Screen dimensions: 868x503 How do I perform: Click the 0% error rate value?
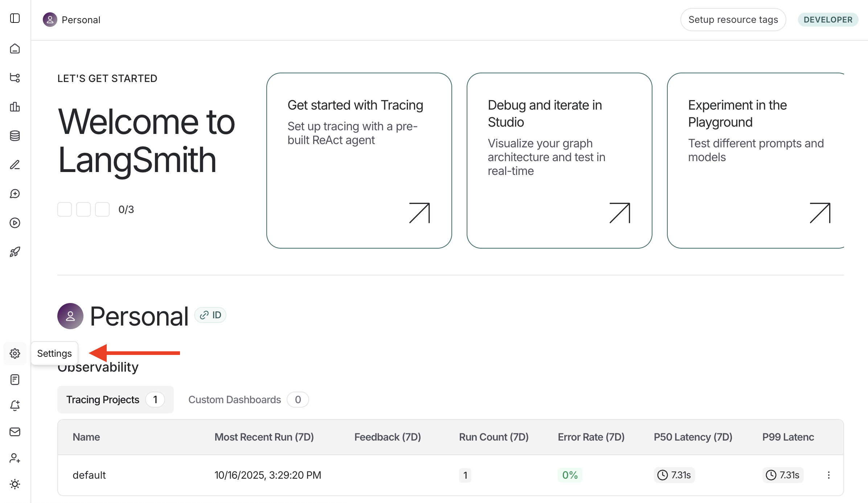click(x=570, y=475)
